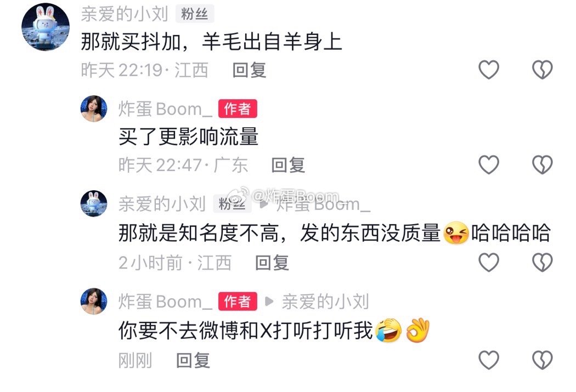Open the replied-to name 亲爱的小刘 in last reply

[x=325, y=302]
